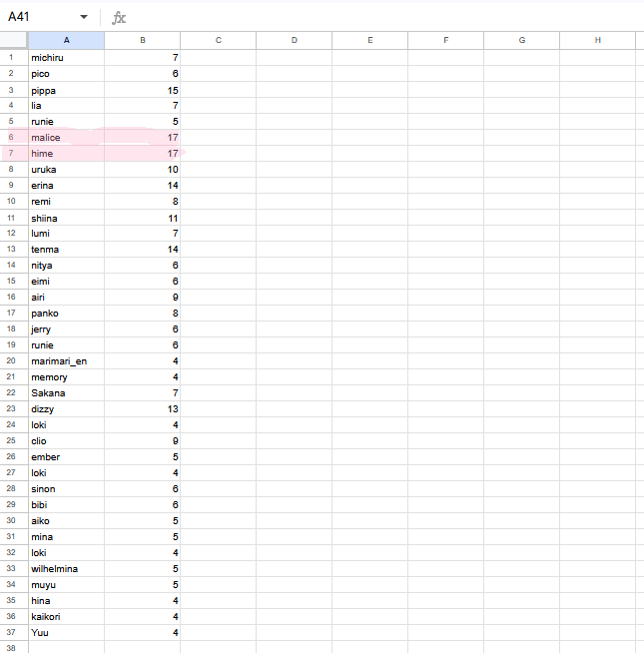Click the fx function icon
644x653 pixels.
click(119, 18)
